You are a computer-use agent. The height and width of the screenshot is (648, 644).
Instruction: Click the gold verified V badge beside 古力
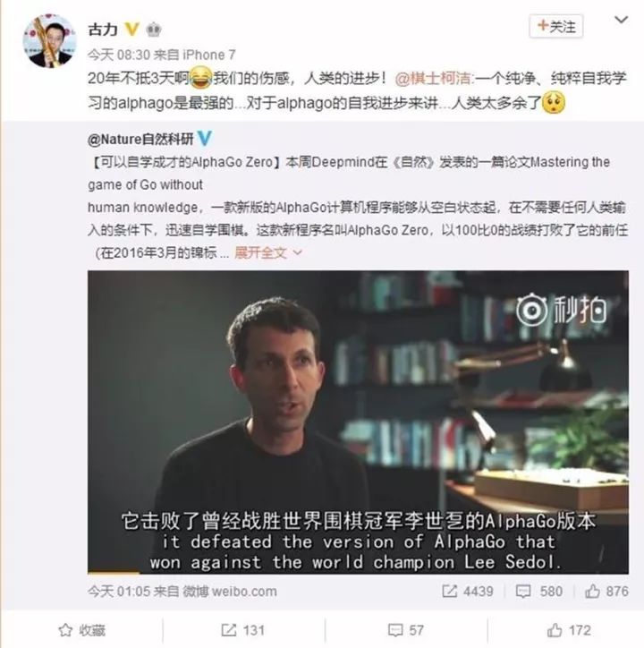click(x=131, y=30)
